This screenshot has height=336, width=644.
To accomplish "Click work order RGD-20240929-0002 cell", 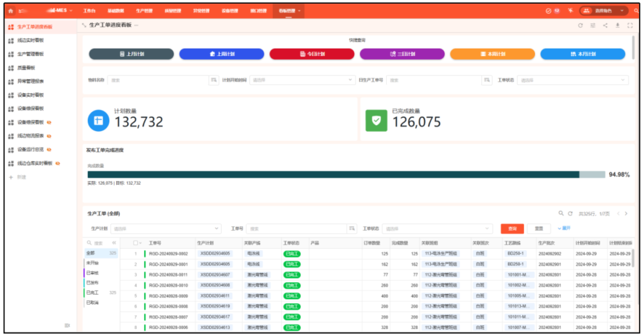I will [169, 254].
